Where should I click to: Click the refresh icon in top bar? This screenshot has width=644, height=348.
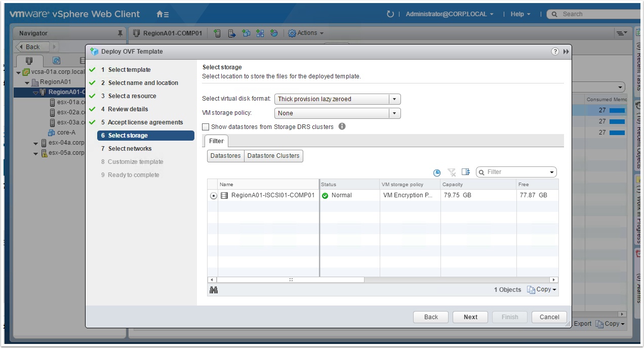(x=390, y=14)
